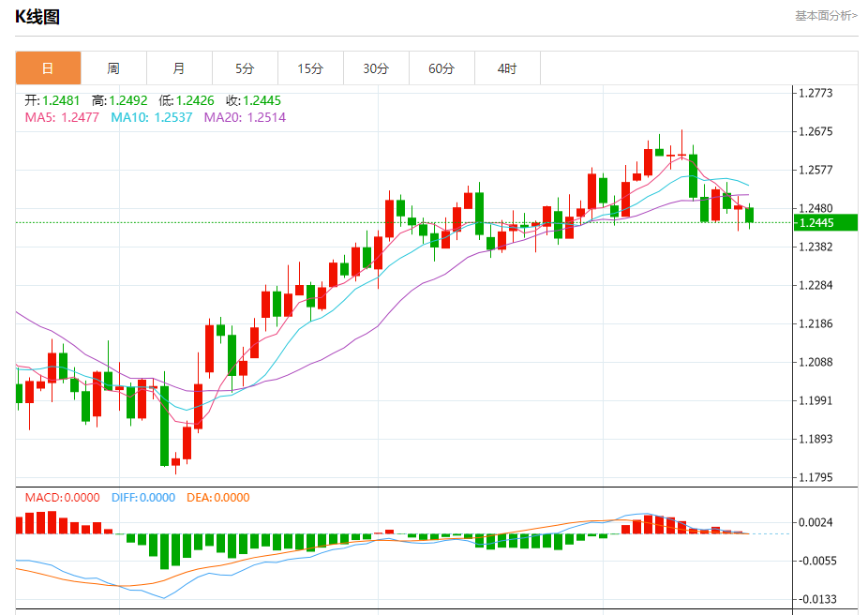The height and width of the screenshot is (615, 868).
Task: Click the 1.2577 price axis label
Action: pos(816,170)
